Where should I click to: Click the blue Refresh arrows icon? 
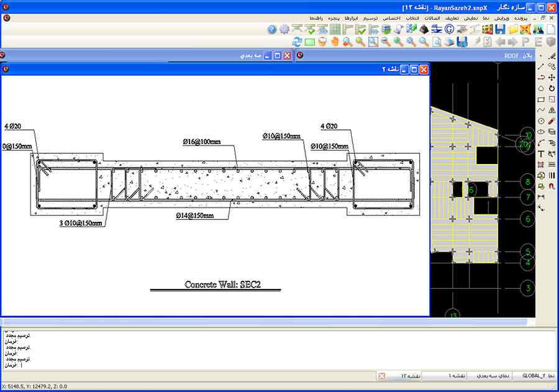click(297, 42)
